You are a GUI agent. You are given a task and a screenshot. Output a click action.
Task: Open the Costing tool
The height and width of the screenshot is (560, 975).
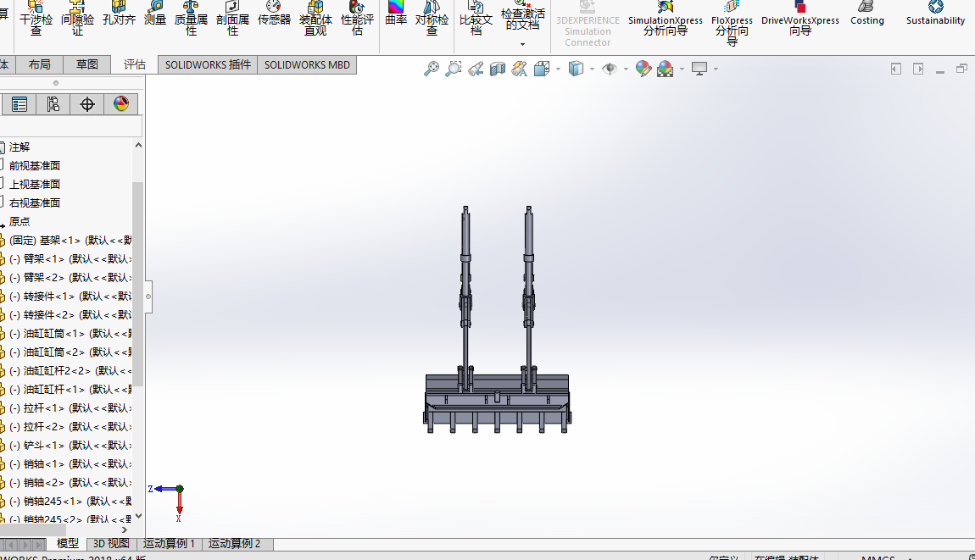pos(867,14)
